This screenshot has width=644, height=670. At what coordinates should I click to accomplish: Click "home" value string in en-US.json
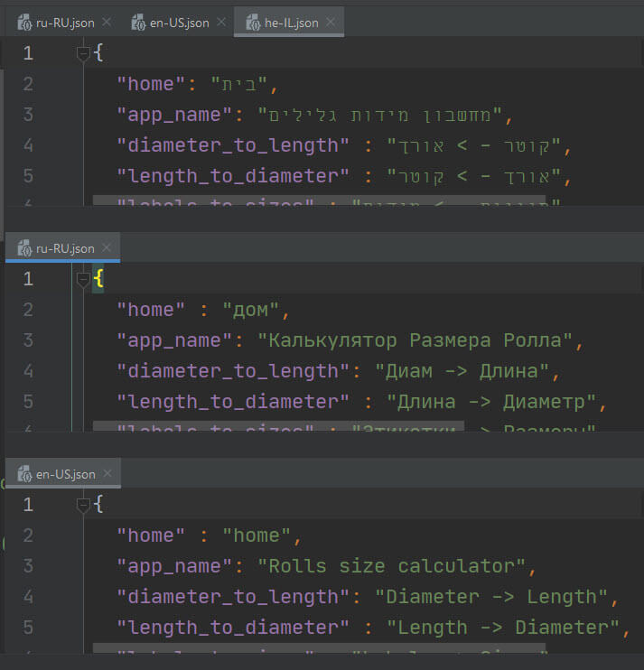[x=257, y=535]
